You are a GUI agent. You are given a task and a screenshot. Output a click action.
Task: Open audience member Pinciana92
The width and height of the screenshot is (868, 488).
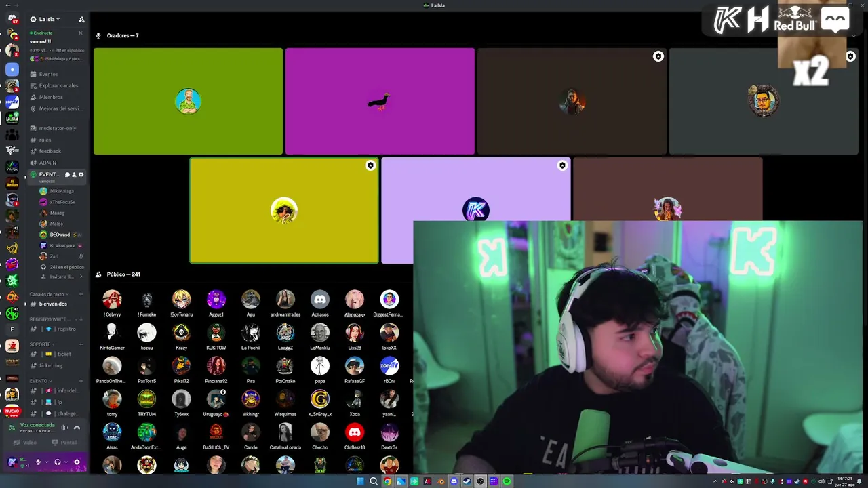(216, 370)
